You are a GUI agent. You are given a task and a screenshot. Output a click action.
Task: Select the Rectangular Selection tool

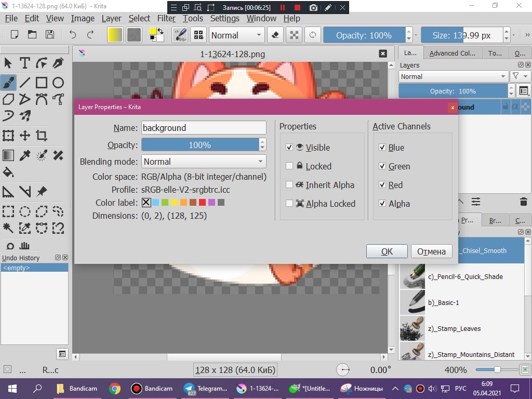8,211
